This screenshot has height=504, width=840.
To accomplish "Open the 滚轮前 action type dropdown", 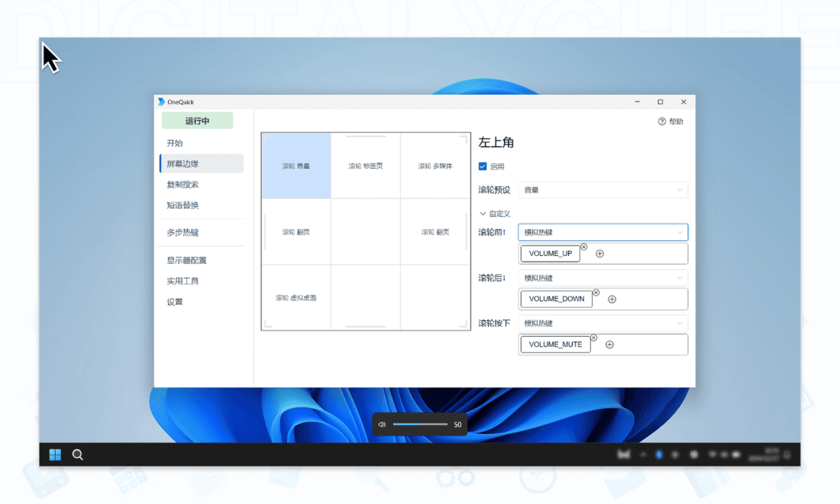I will click(603, 232).
